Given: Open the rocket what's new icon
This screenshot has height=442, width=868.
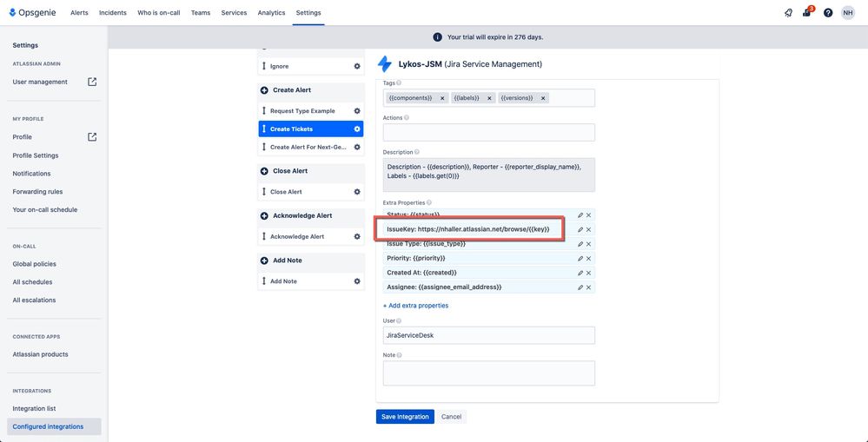Looking at the screenshot, I should (788, 13).
